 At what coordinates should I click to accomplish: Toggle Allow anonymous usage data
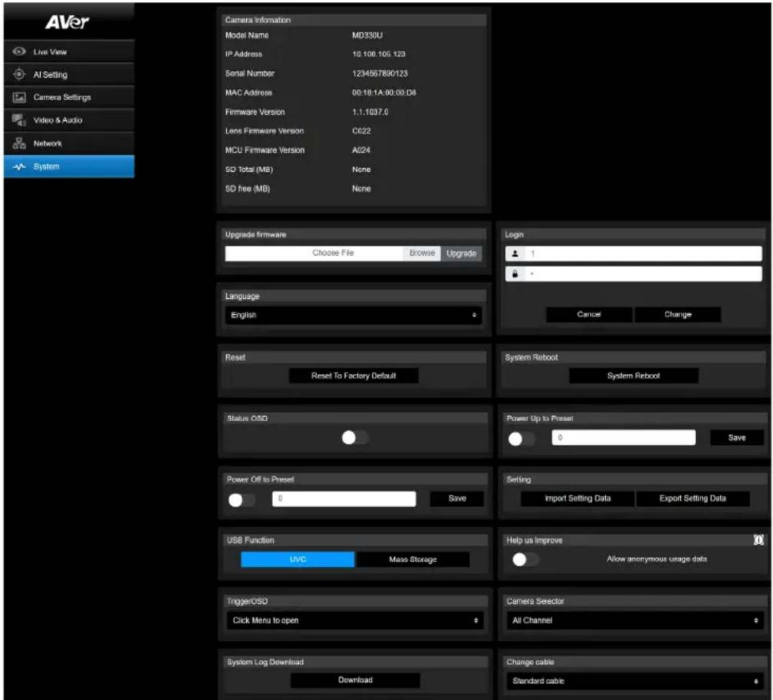pyautogui.click(x=525, y=559)
